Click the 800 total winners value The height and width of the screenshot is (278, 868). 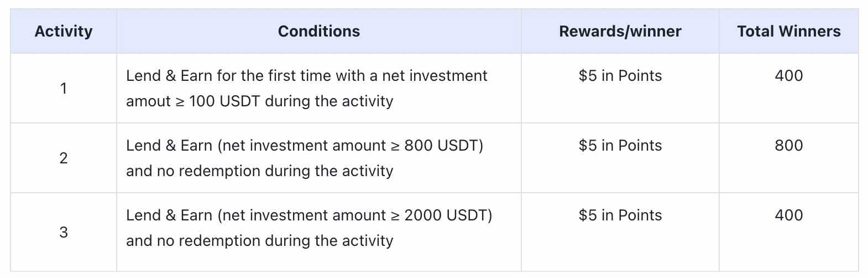(788, 146)
